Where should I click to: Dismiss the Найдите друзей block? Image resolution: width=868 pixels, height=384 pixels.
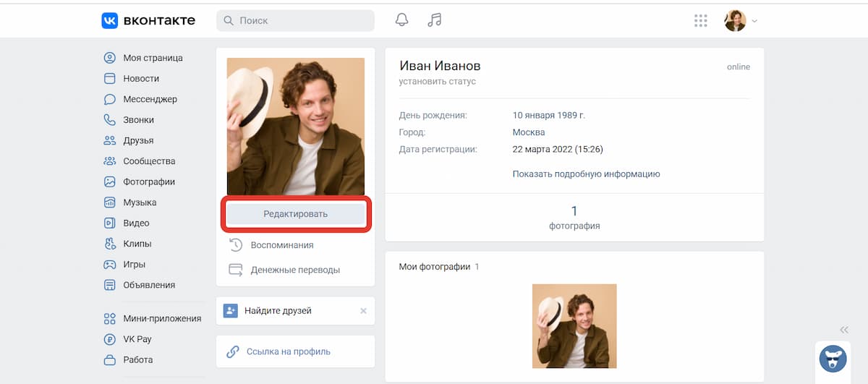pos(363,311)
